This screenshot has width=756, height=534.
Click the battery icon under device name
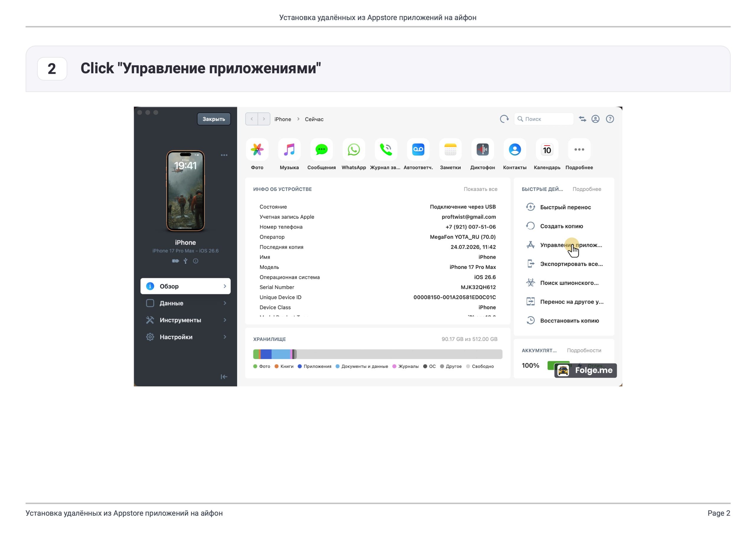[175, 261]
